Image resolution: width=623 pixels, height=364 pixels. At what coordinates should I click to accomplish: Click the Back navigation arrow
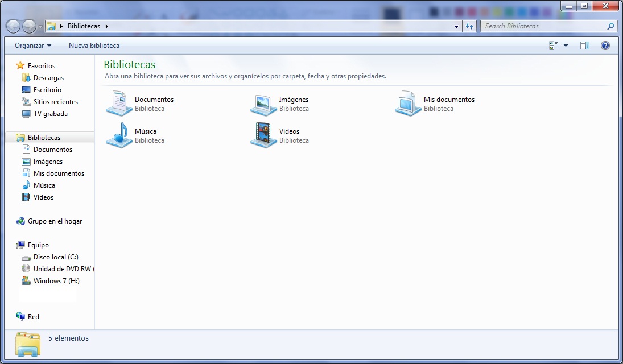point(13,26)
